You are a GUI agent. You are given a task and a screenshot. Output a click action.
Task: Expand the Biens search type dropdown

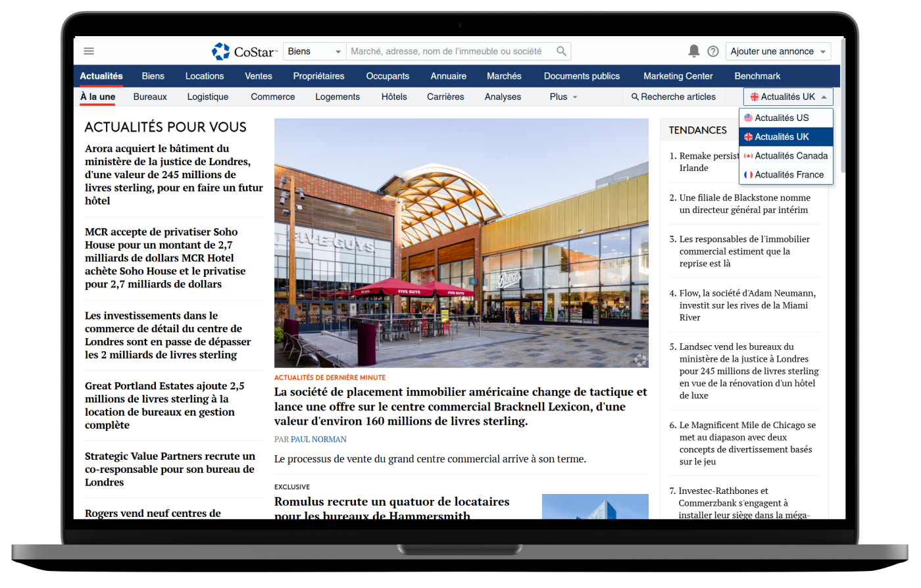(x=314, y=51)
